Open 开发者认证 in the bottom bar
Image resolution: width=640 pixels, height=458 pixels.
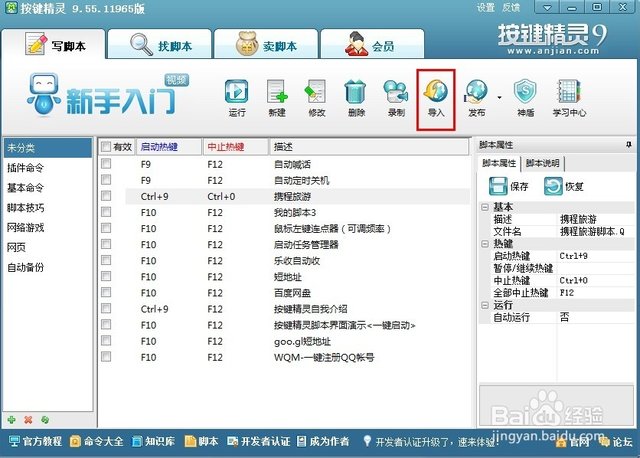click(259, 441)
